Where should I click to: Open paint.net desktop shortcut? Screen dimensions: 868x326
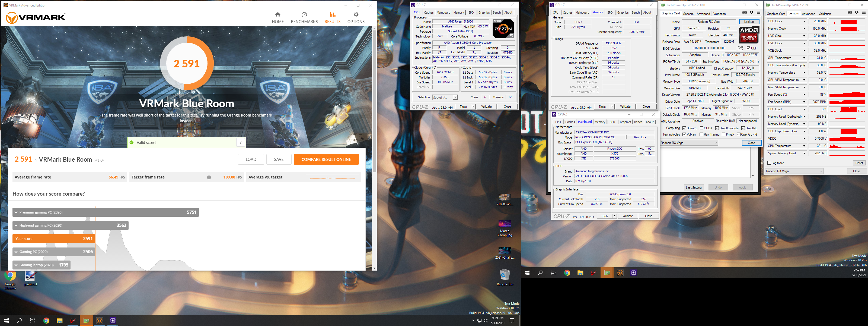point(31,279)
